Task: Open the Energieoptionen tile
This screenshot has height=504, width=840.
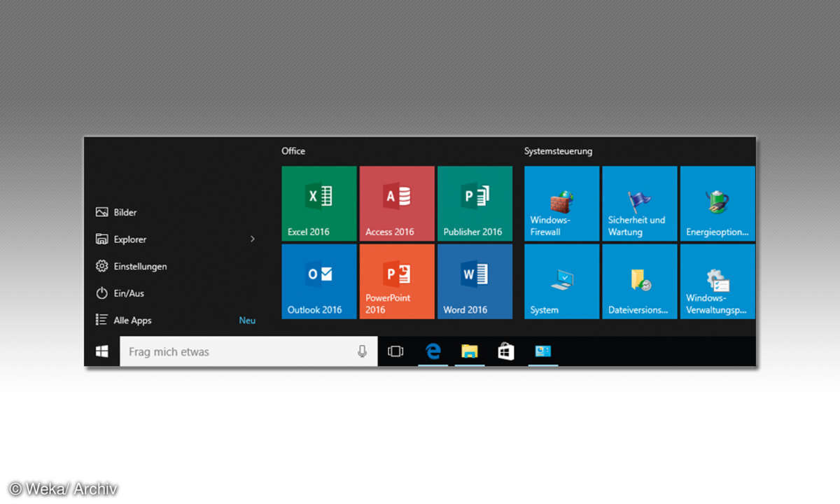Action: coord(717,203)
